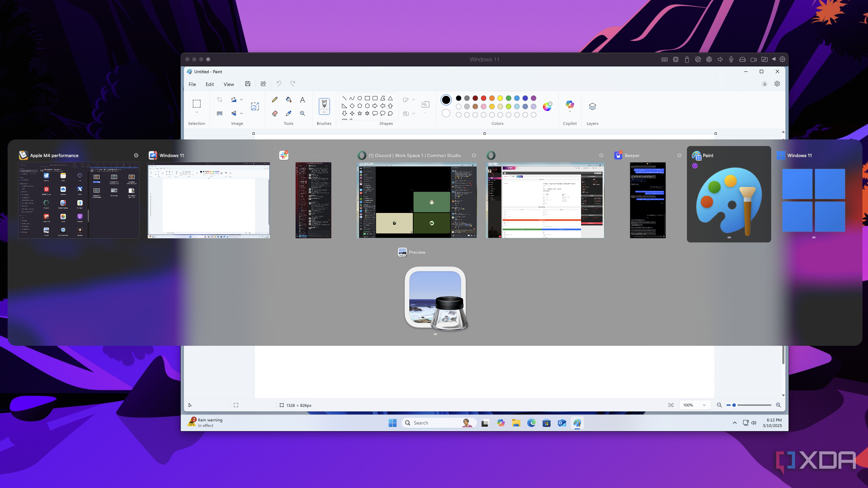
Task: Open the Edit menu
Action: point(210,84)
